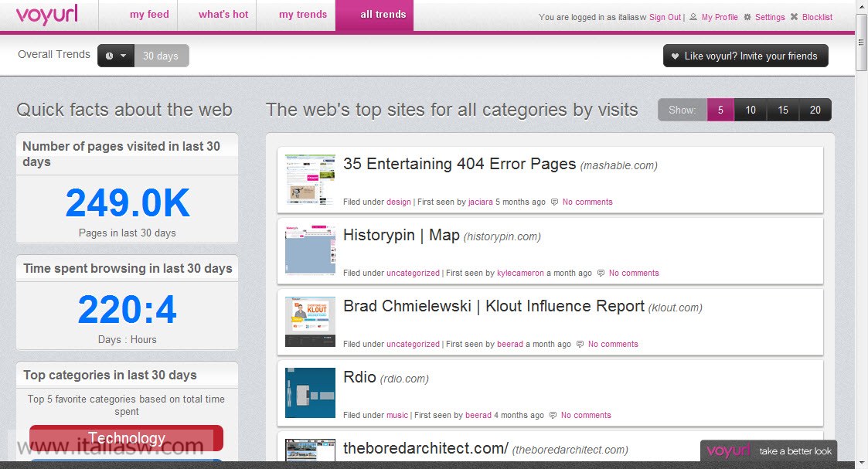868x469 pixels.
Task: Open the Blocklist link
Action: pyautogui.click(x=817, y=17)
